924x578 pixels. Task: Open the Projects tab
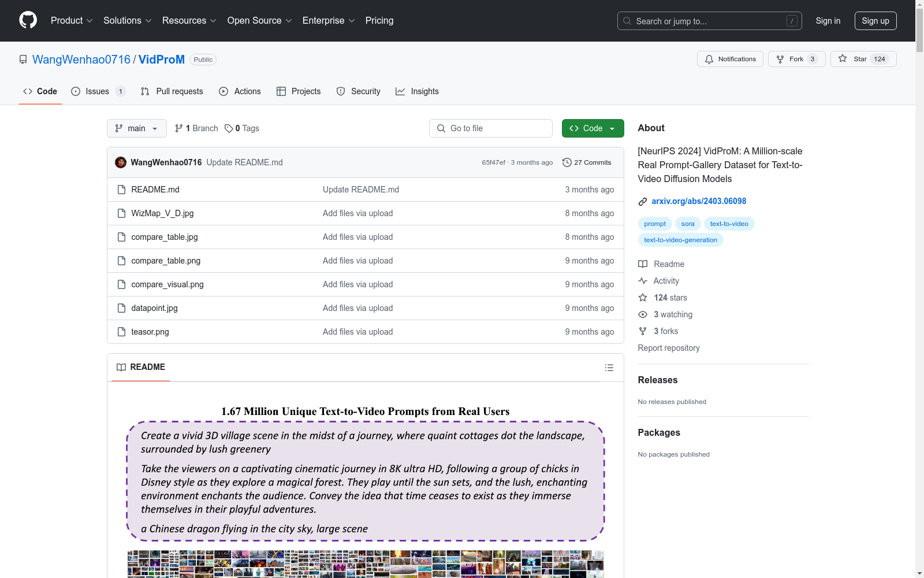tap(299, 91)
